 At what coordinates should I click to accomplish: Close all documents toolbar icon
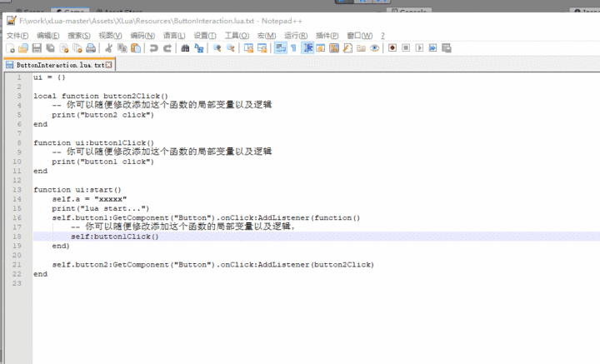[77, 48]
